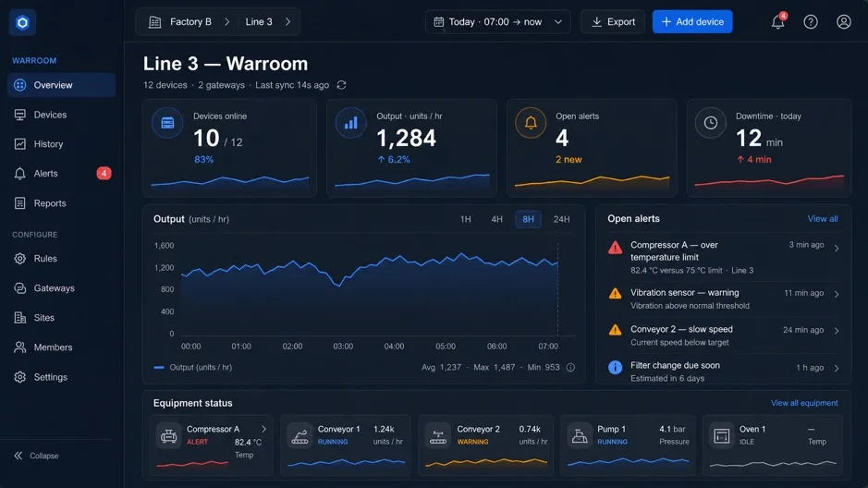Open Devices in sidebar
The width and height of the screenshot is (868, 488).
61,115
